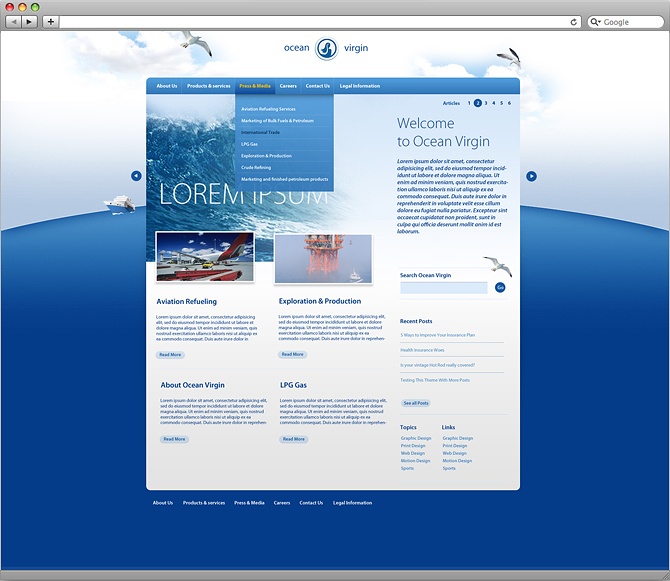Click Legal Information in footer links
This screenshot has width=670, height=581.
[x=353, y=503]
